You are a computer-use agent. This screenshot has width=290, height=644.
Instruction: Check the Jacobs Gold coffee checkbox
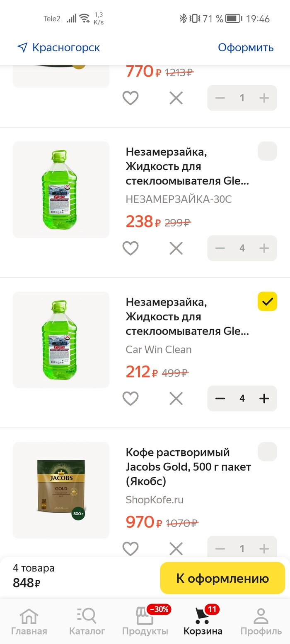click(x=267, y=452)
